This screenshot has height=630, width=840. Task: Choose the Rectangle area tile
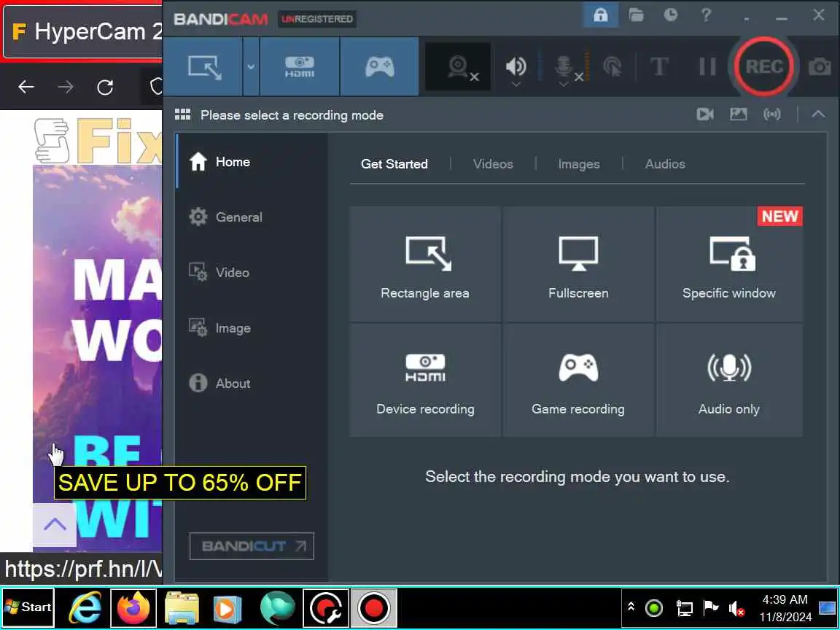pyautogui.click(x=425, y=263)
